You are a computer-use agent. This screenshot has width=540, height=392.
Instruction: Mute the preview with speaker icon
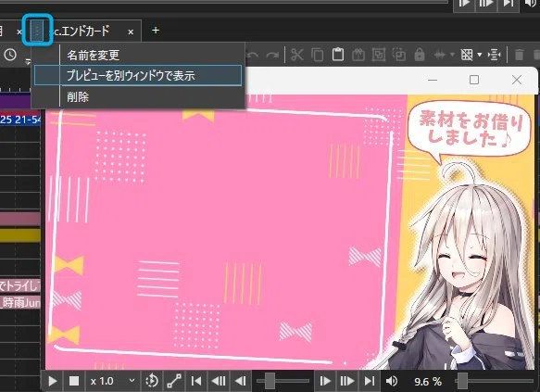(x=391, y=381)
